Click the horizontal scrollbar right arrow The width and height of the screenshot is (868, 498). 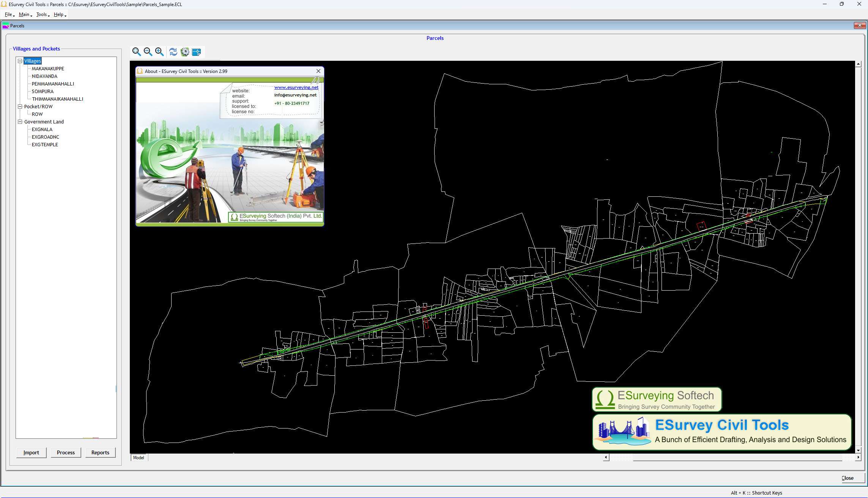point(858,457)
